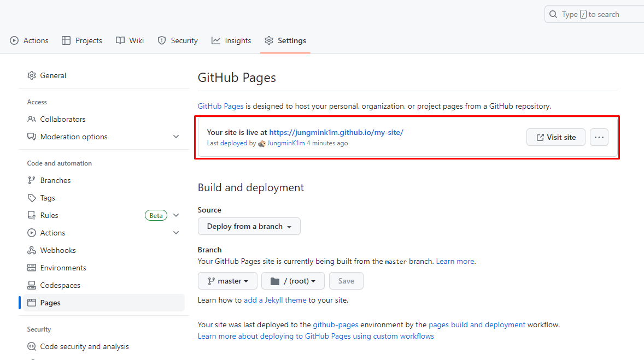Open the / (root) folder selector

coord(293,281)
